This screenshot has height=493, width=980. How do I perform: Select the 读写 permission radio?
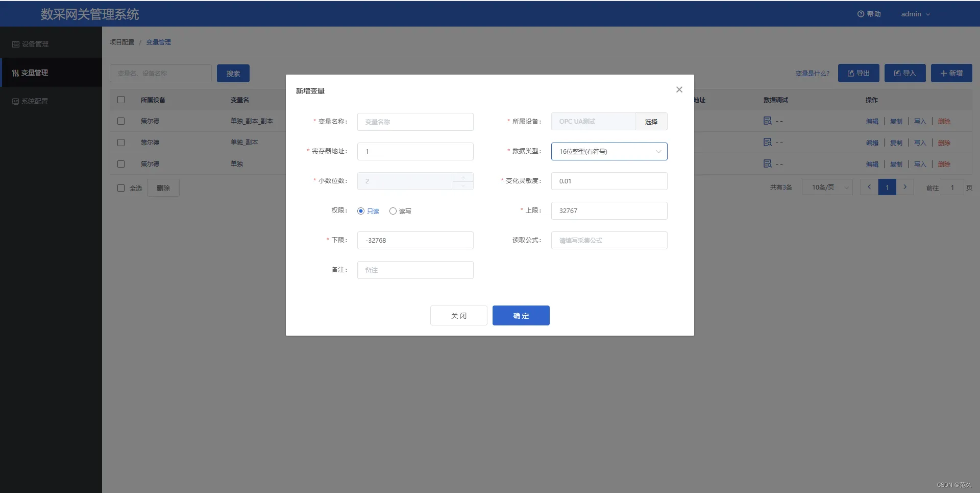[400, 211]
